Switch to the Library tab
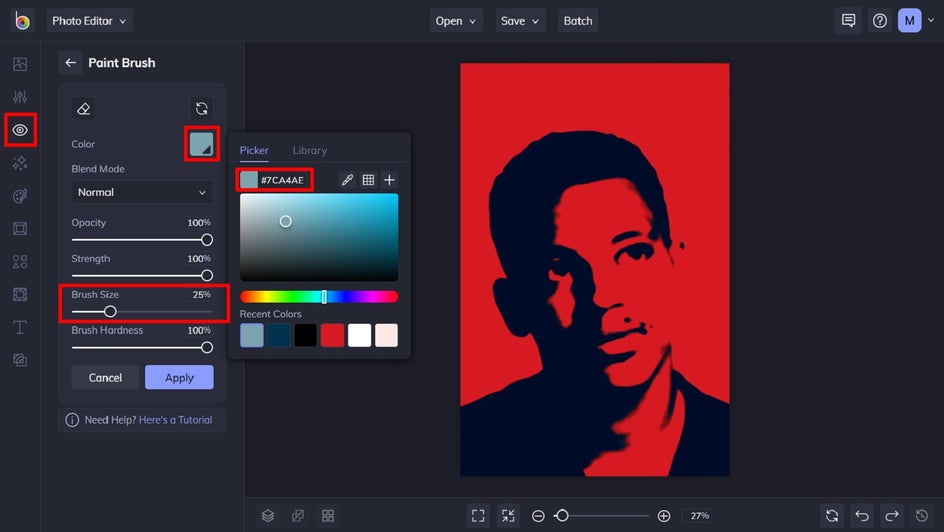The width and height of the screenshot is (944, 532). [x=310, y=150]
